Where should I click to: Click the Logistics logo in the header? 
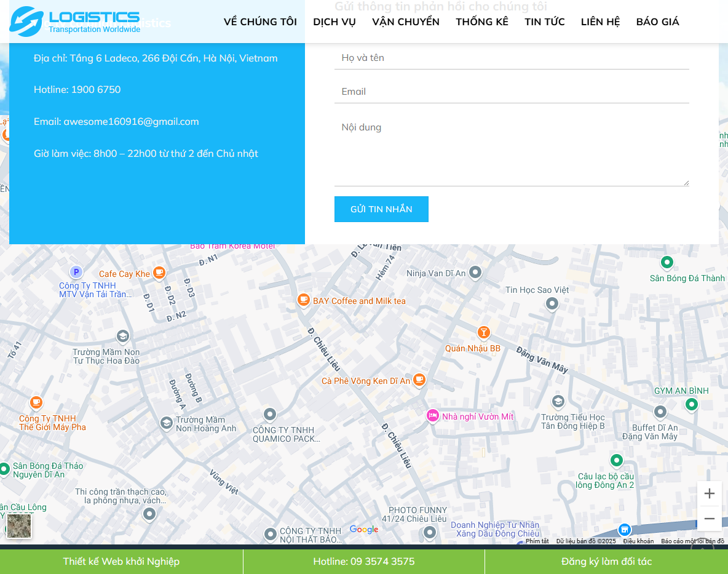coord(75,22)
